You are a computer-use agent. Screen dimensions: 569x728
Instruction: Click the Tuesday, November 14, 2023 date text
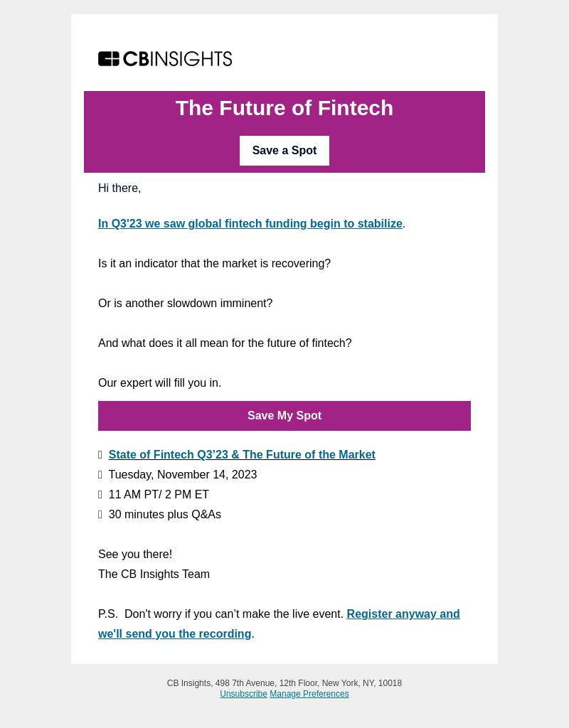click(x=183, y=474)
